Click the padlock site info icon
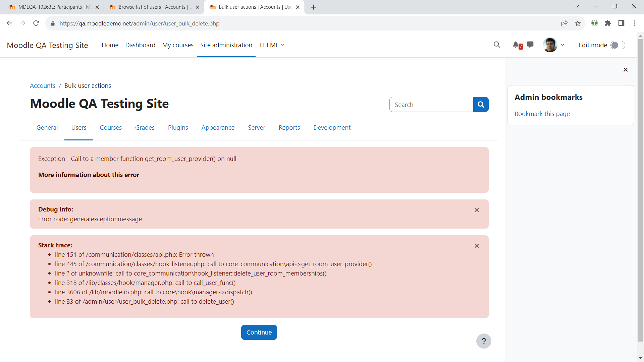 click(x=53, y=23)
